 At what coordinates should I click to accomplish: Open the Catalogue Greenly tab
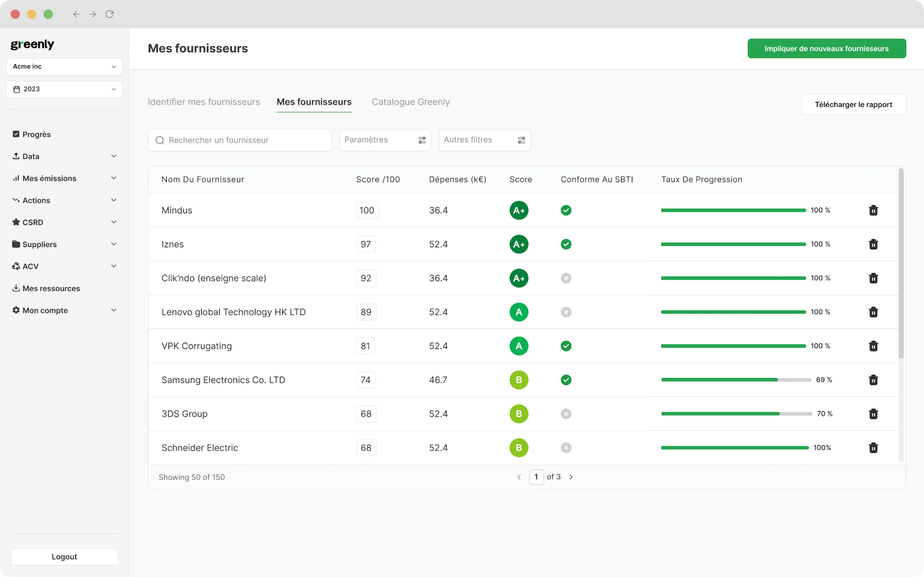(x=411, y=102)
